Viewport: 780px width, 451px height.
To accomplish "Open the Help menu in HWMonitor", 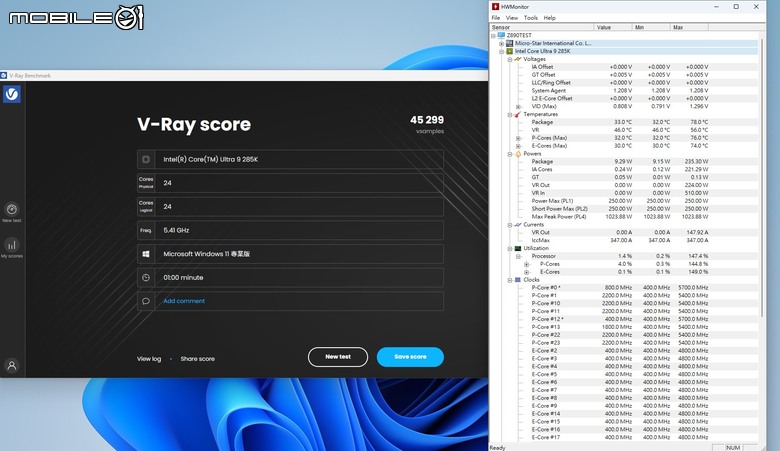I will click(550, 18).
